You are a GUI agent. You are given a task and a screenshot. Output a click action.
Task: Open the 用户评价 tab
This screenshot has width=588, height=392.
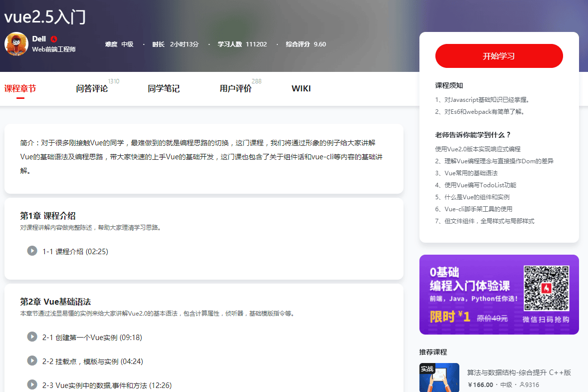235,89
